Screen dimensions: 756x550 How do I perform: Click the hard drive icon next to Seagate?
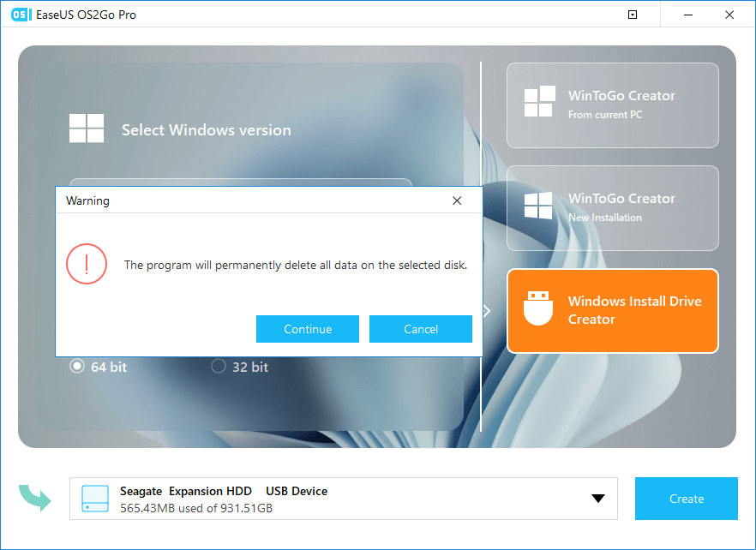pyautogui.click(x=95, y=499)
